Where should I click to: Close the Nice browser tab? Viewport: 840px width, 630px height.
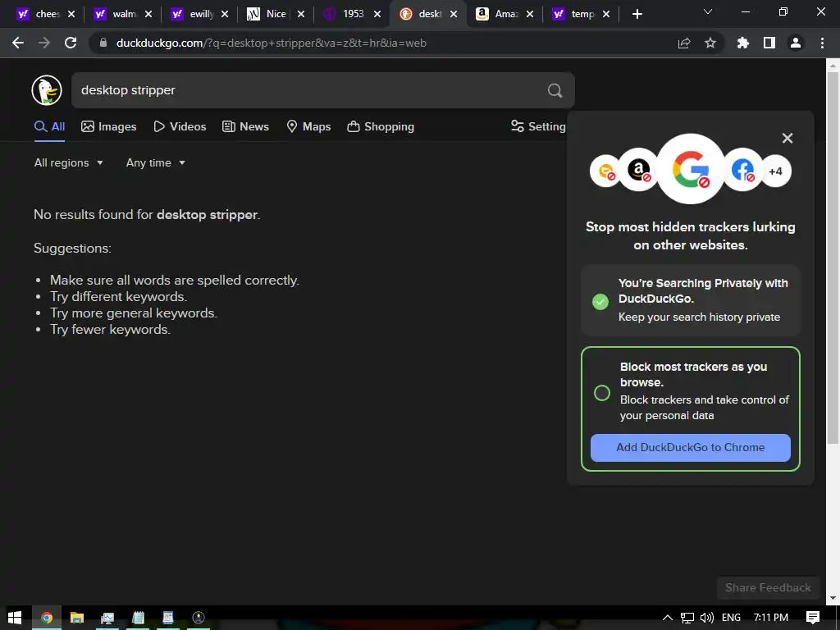pyautogui.click(x=301, y=14)
